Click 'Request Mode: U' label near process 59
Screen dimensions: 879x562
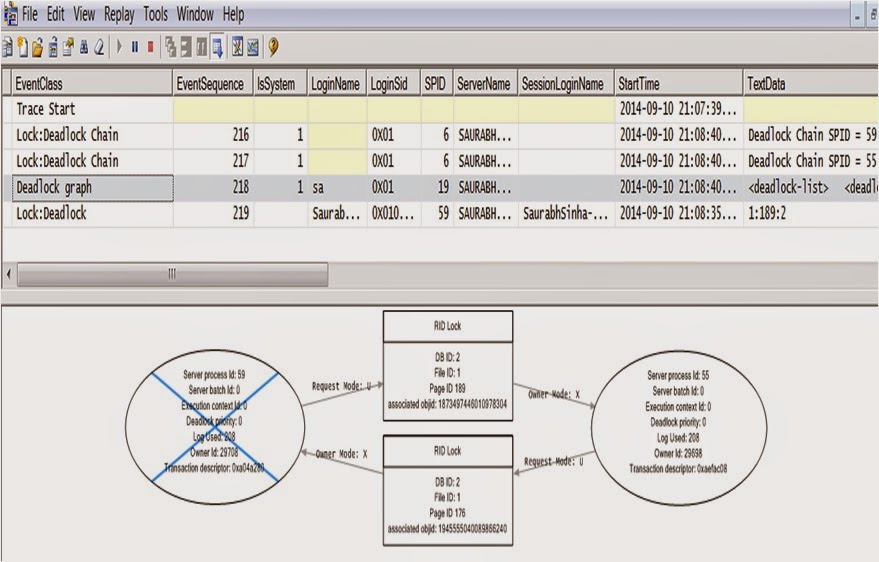point(341,386)
